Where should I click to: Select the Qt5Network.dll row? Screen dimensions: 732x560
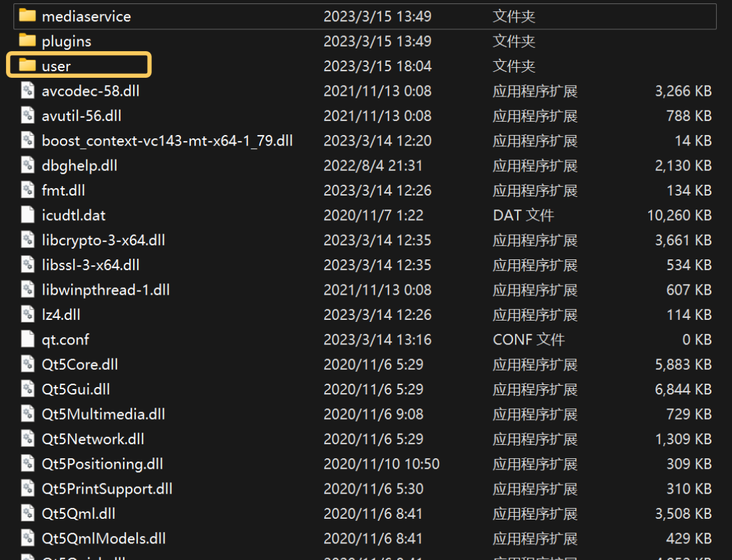pos(364,439)
